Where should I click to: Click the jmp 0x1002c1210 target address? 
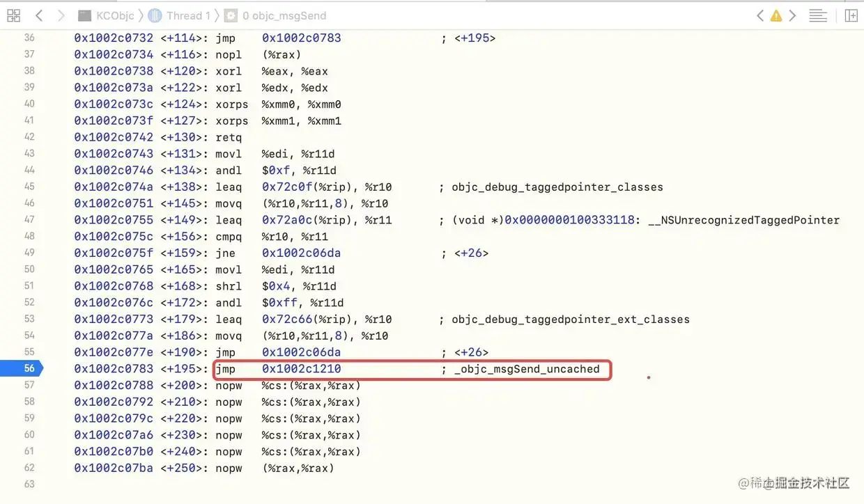[x=302, y=369]
